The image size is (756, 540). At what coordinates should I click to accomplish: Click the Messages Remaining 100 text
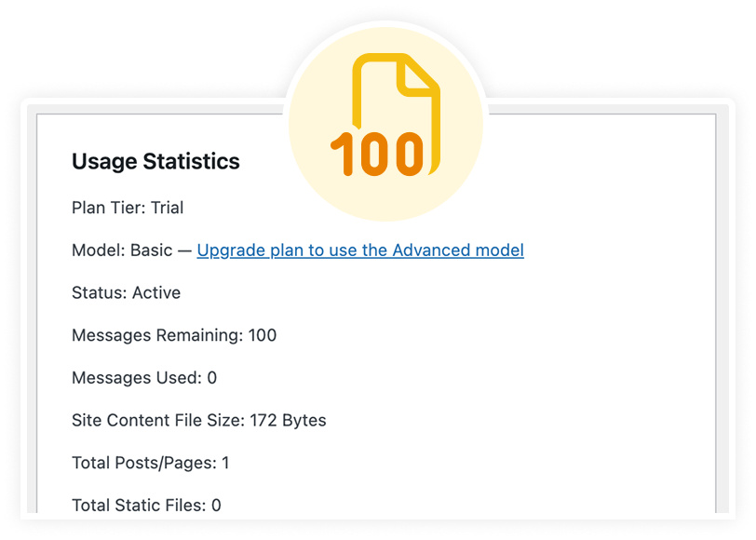[173, 335]
